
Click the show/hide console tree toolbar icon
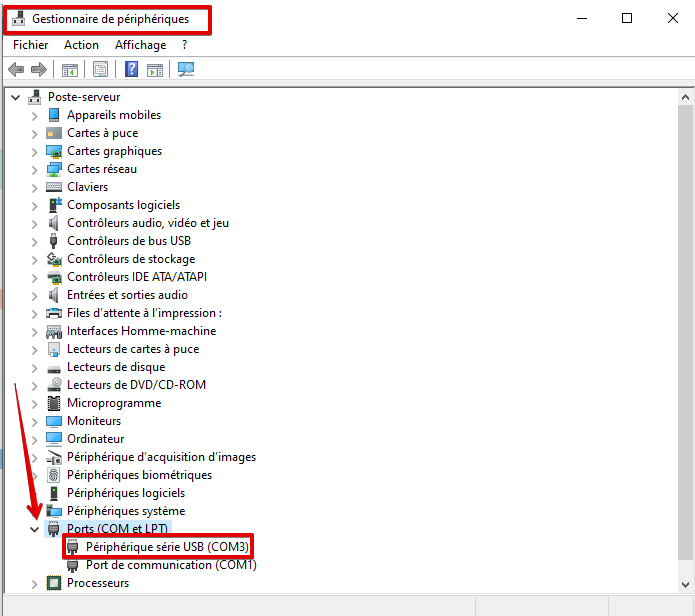coord(70,70)
